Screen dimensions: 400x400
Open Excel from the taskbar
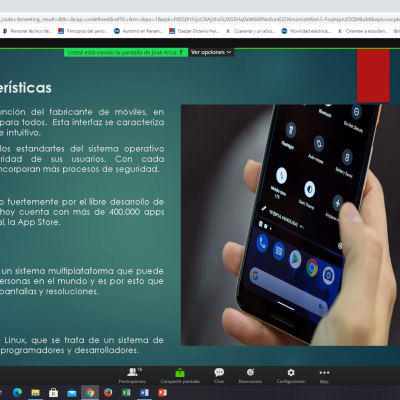tap(126, 393)
